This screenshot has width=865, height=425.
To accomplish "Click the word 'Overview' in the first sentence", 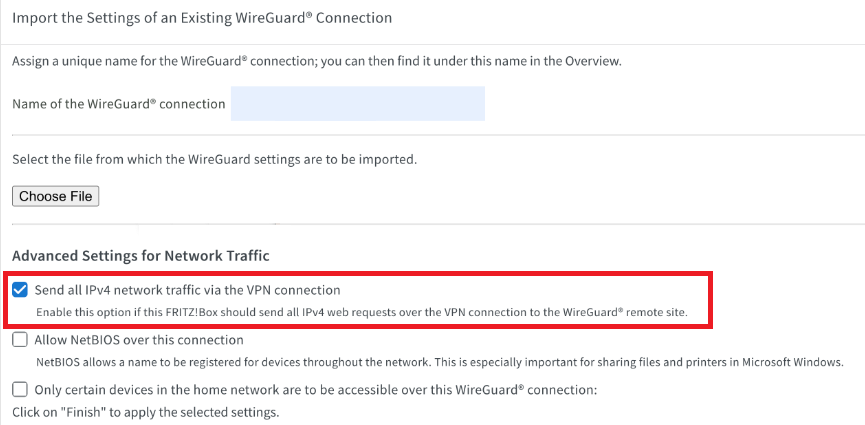I will coord(591,61).
